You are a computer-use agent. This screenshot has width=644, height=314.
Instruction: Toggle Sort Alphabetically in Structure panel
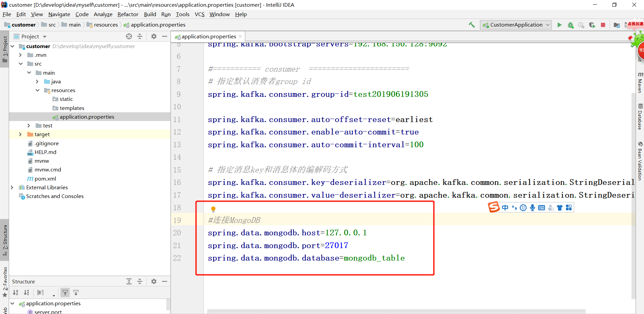tap(15, 292)
